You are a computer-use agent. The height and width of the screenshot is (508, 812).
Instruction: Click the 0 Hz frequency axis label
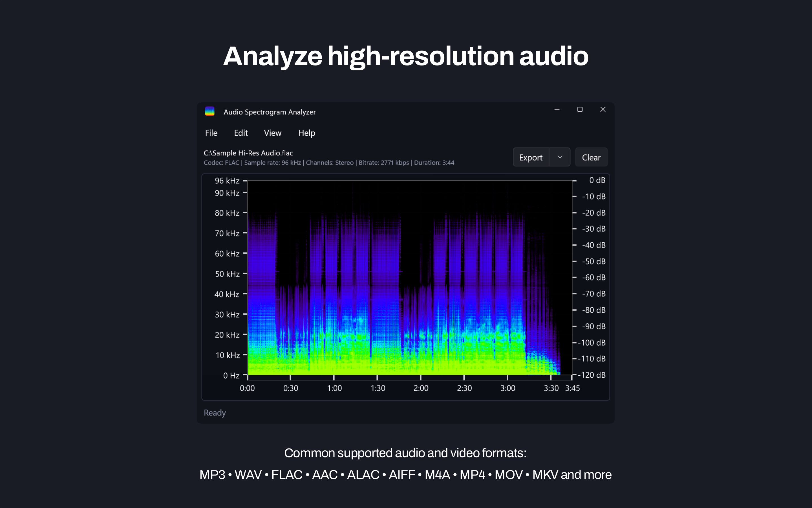click(231, 376)
